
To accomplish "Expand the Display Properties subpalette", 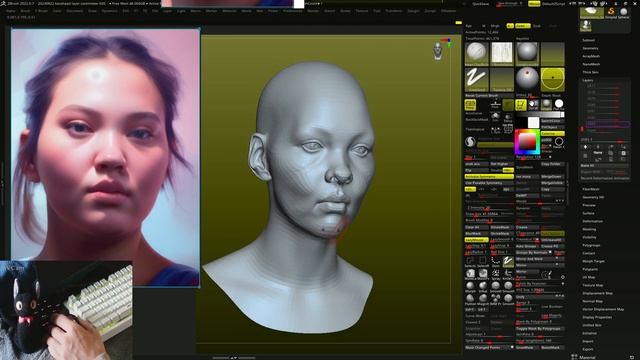I will coord(597,317).
